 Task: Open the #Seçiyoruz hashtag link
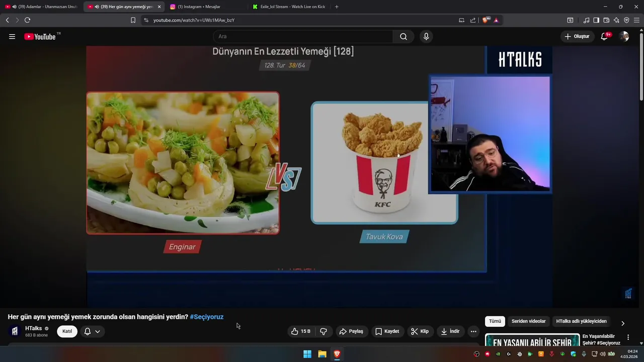[x=207, y=317]
